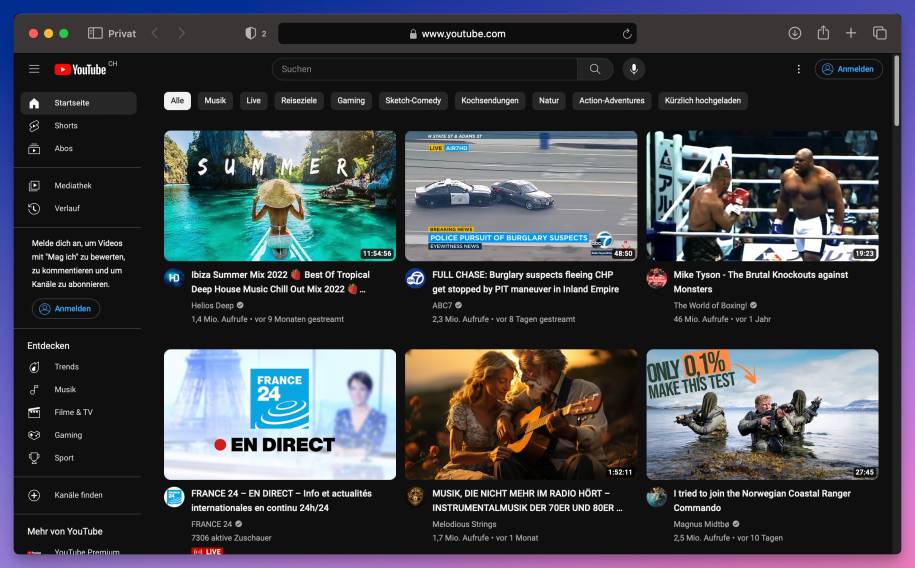Image resolution: width=915 pixels, height=568 pixels.
Task: Open Ibiza Summer Mix video thumbnail
Action: pyautogui.click(x=280, y=196)
